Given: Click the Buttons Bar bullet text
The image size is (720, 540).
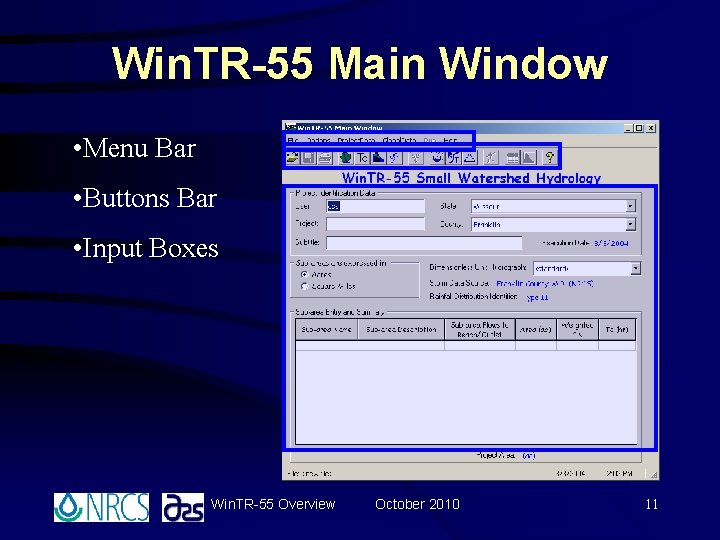Looking at the screenshot, I should point(149,198).
